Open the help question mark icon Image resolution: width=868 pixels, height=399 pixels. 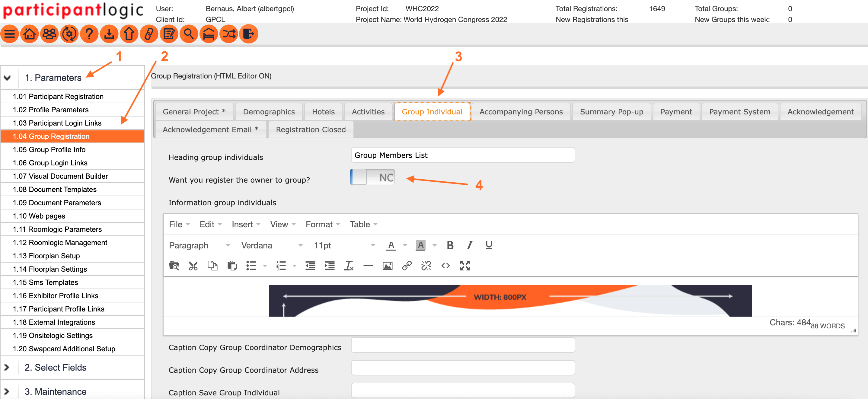click(x=89, y=34)
